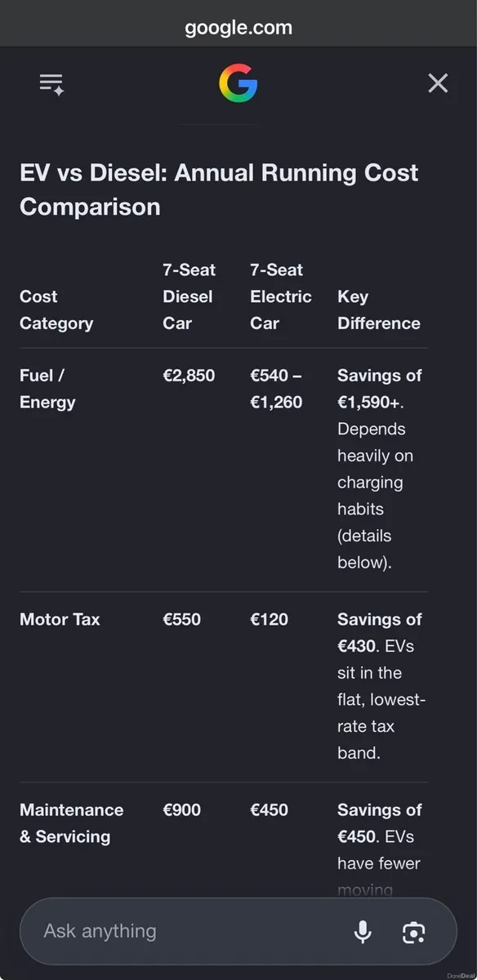The image size is (477, 980).
Task: Select the Annual Running Cost Comparison heading
Action: click(x=219, y=189)
